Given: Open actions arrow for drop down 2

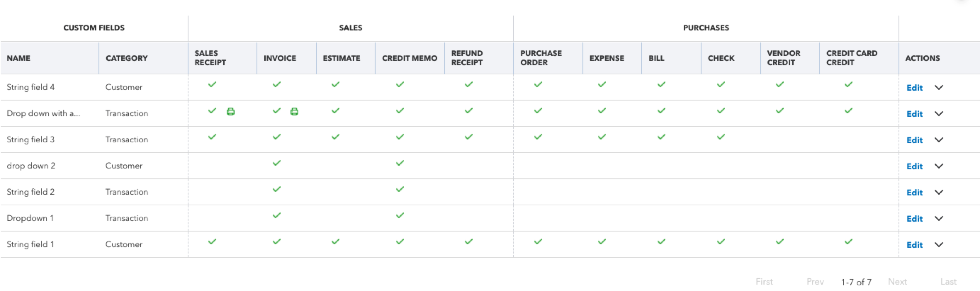Looking at the screenshot, I should click(939, 166).
